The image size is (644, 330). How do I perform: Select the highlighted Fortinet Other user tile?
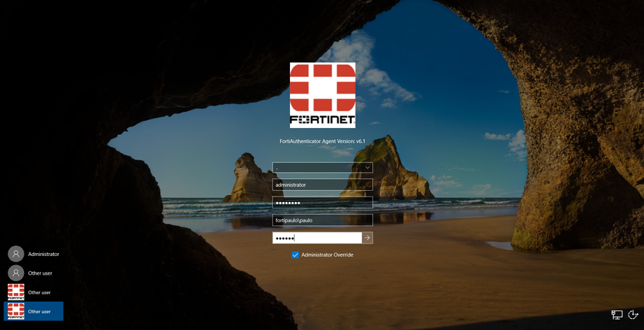(34, 311)
